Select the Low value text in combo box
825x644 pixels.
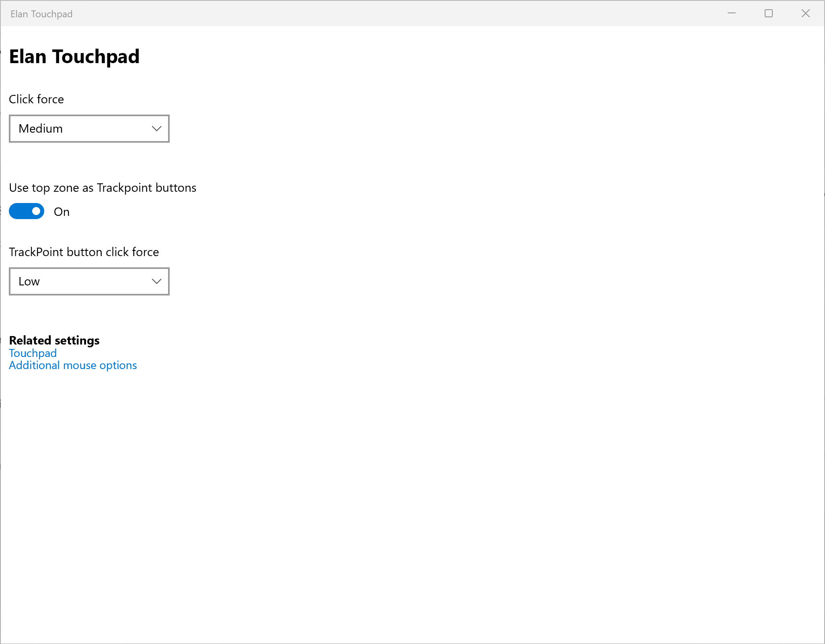(29, 281)
